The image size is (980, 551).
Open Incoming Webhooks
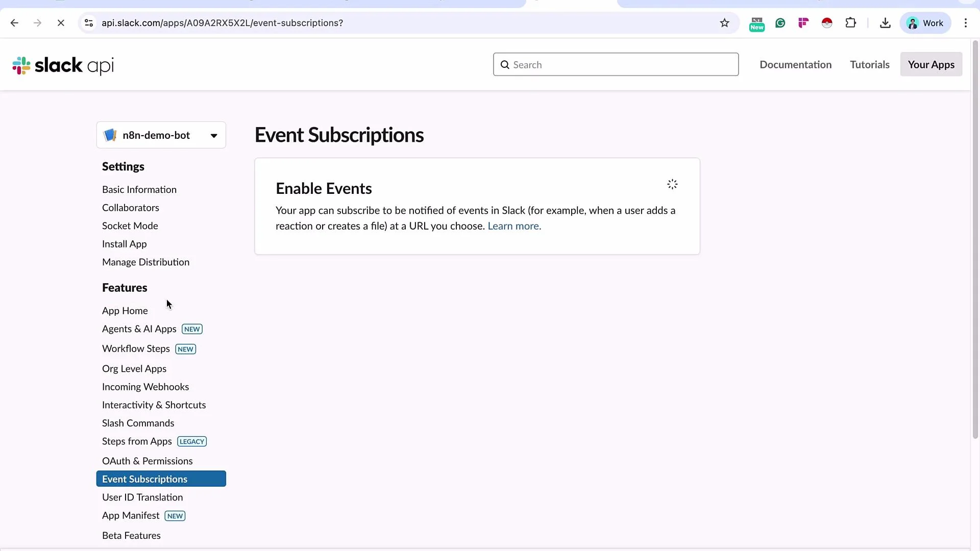pyautogui.click(x=145, y=387)
